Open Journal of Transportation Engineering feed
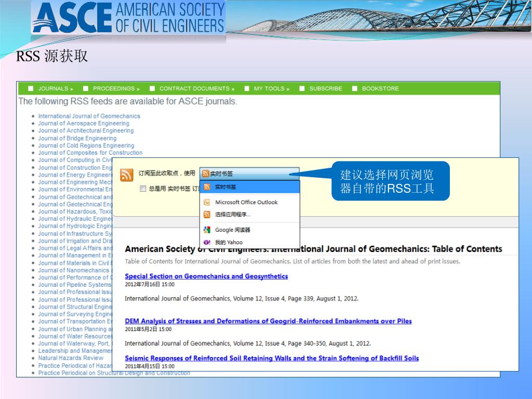Image resolution: width=532 pixels, height=399 pixels. pyautogui.click(x=75, y=321)
